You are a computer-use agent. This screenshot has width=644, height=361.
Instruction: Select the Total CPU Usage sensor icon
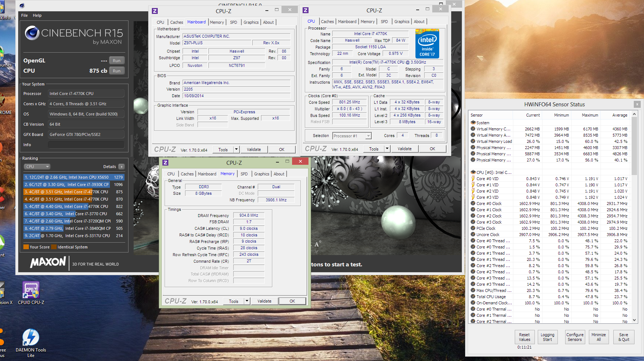click(x=473, y=297)
